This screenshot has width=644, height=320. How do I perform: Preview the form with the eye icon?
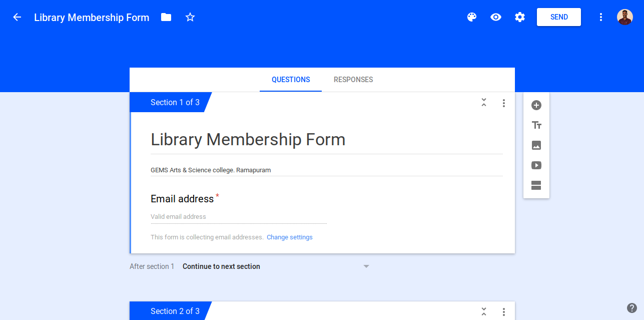click(x=495, y=17)
